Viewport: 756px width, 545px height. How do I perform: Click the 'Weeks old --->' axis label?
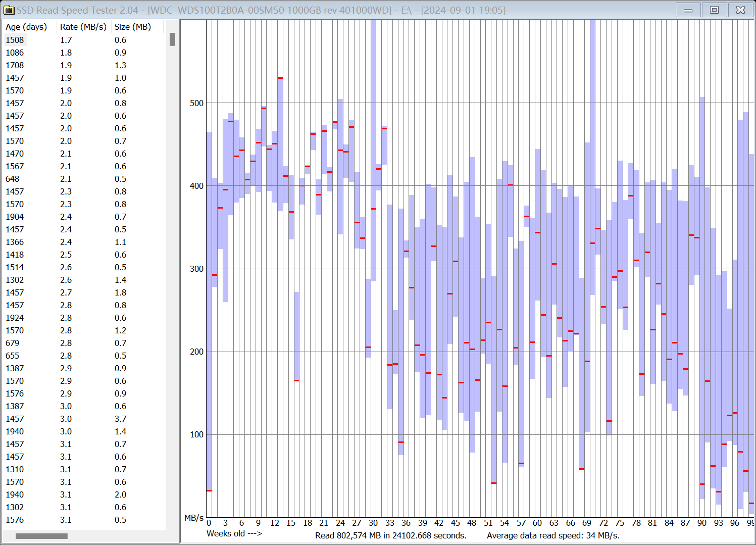pos(234,533)
